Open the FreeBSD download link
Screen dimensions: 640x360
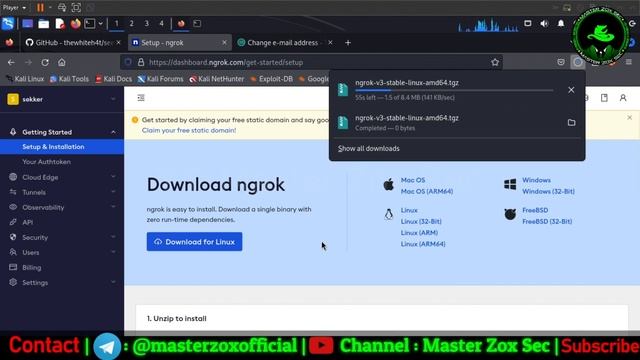[535, 210]
